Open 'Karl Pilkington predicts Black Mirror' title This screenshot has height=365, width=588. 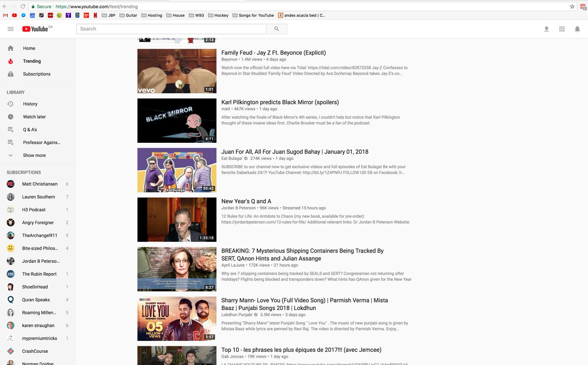pos(280,103)
